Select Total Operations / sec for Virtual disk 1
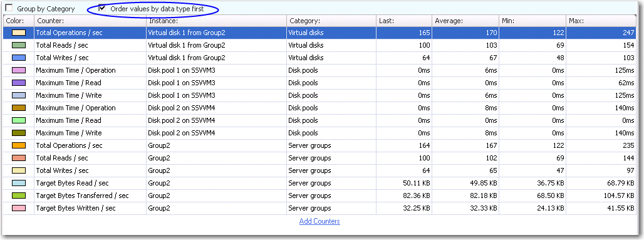Image resolution: width=644 pixels, height=240 pixels. [x=69, y=33]
